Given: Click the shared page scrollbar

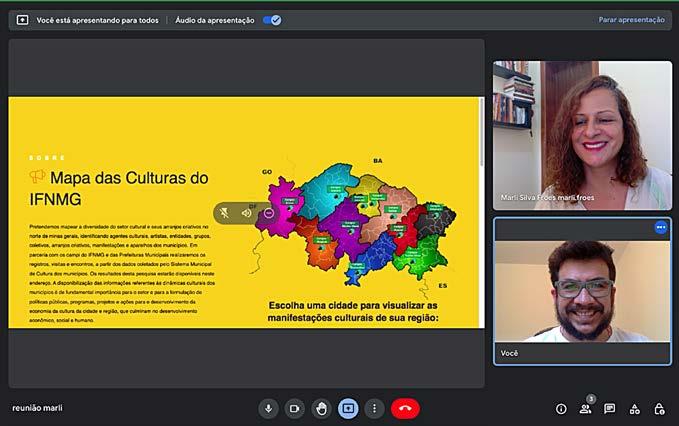Looking at the screenshot, I should point(481,132).
